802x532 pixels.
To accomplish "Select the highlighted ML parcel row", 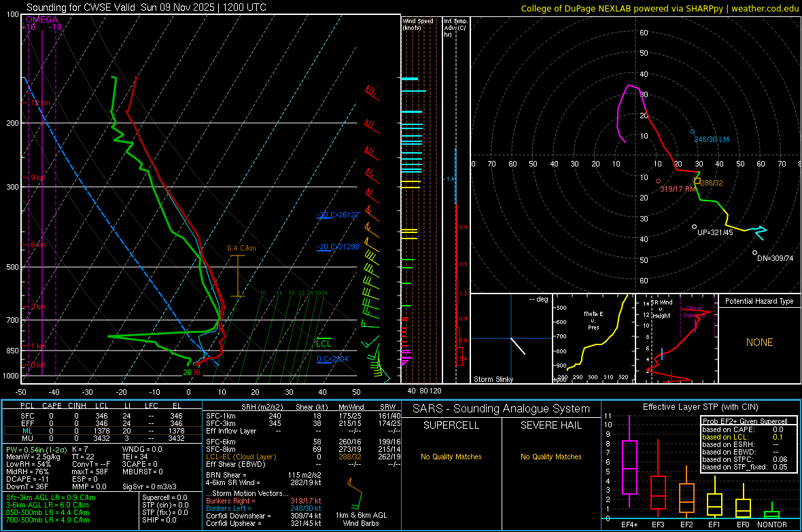I will pyautogui.click(x=103, y=431).
